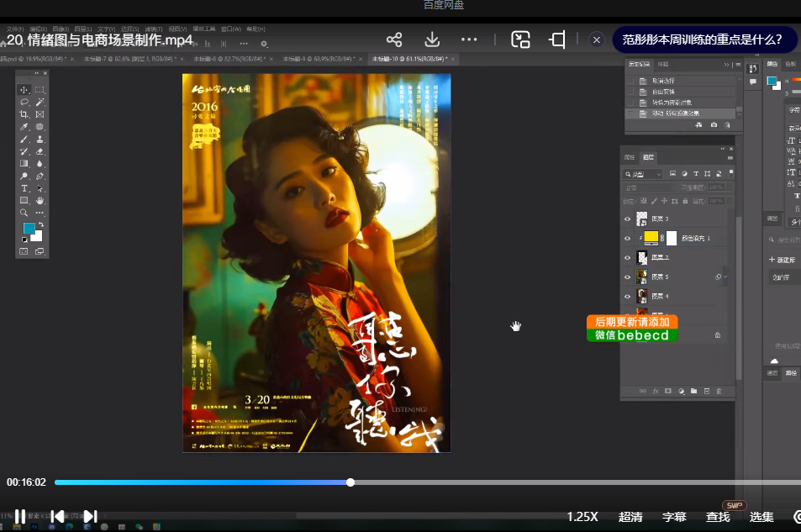Click the video download icon
801x532 pixels.
[432, 40]
